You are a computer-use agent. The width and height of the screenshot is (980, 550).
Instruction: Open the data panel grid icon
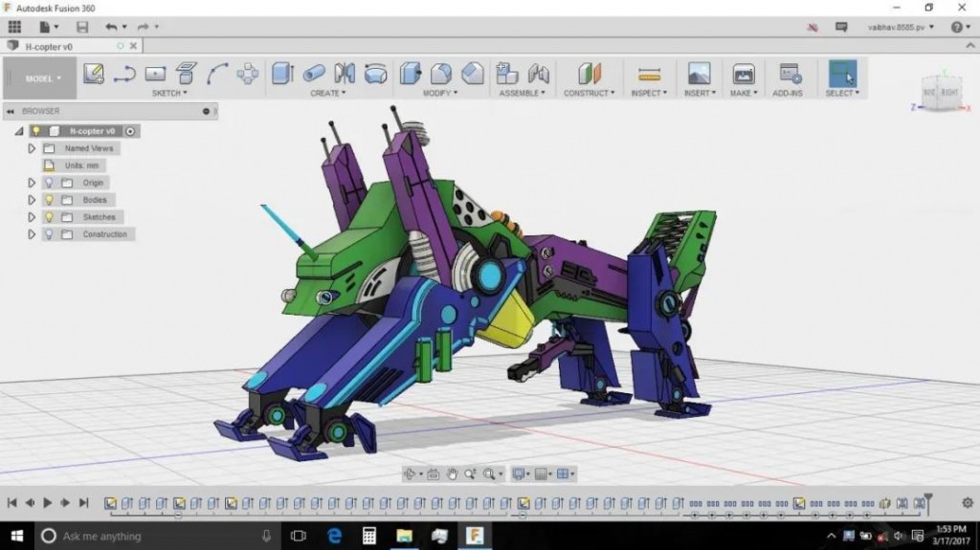click(x=13, y=27)
